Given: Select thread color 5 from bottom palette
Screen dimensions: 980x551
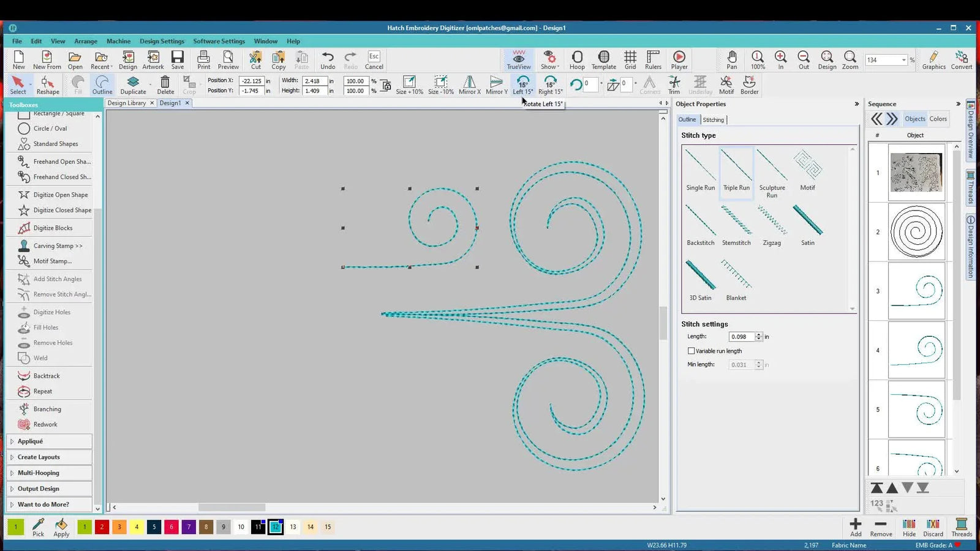Looking at the screenshot, I should 154,527.
